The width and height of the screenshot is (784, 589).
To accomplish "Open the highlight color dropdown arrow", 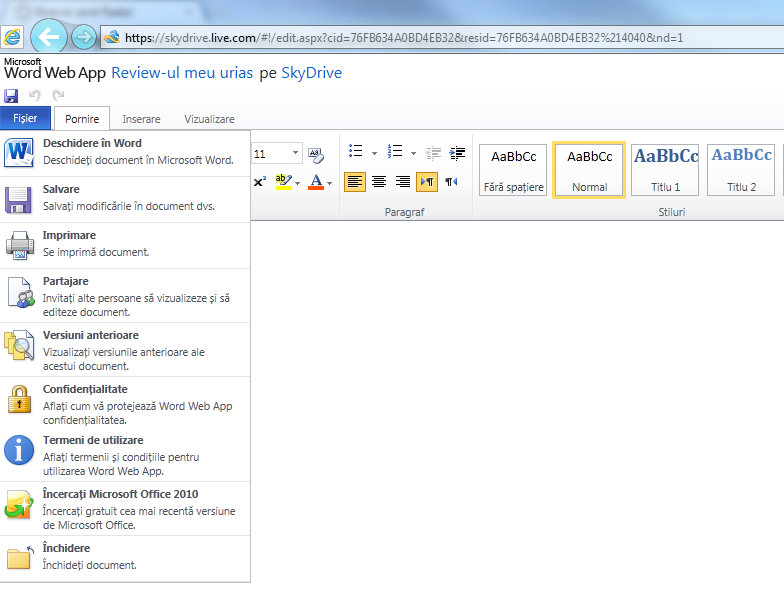I will 298,184.
